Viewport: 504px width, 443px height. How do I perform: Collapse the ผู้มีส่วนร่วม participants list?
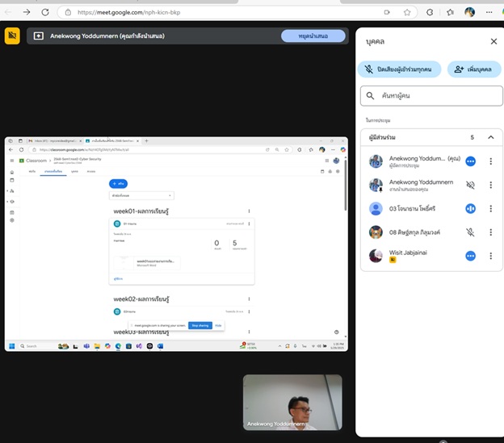pos(490,137)
